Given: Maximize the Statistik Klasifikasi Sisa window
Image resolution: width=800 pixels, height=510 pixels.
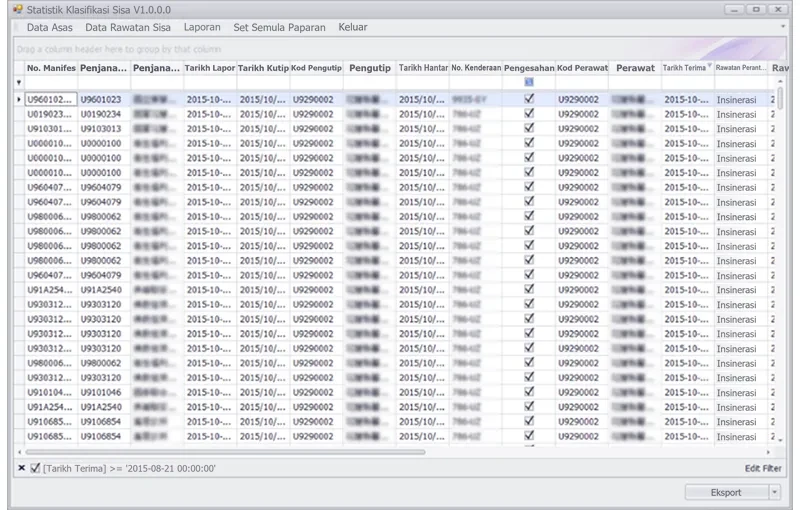Looking at the screenshot, I should 756,9.
